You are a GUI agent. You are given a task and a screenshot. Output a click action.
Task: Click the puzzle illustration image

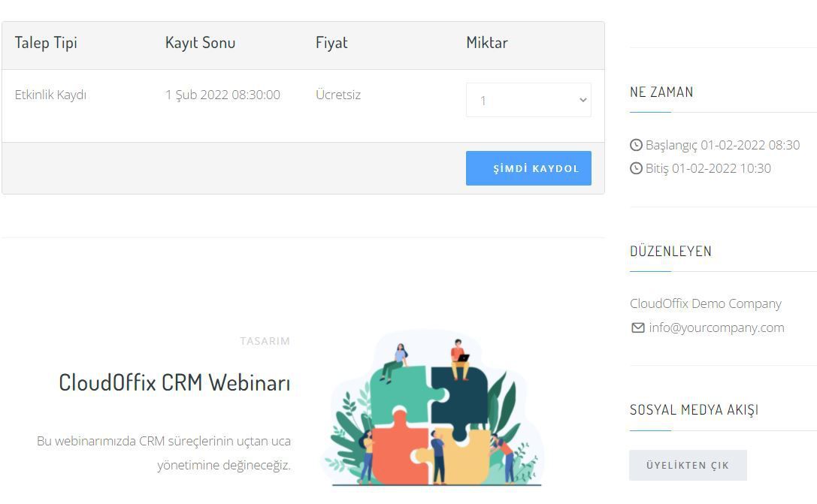point(434,409)
